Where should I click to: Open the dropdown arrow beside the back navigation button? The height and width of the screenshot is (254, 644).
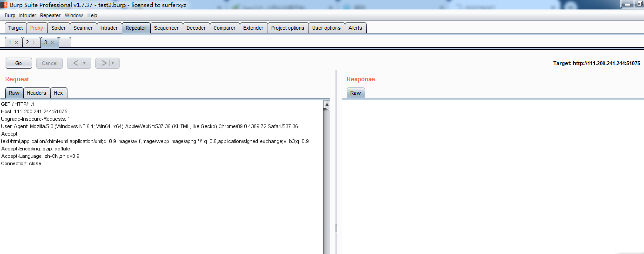point(84,63)
